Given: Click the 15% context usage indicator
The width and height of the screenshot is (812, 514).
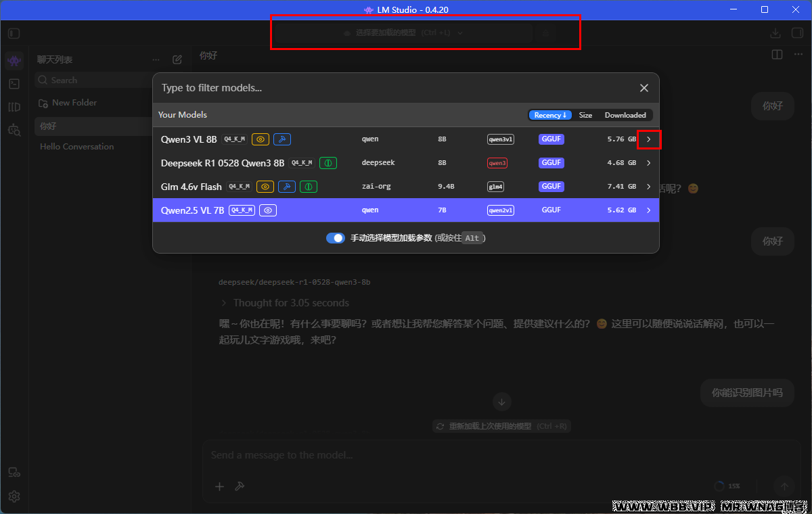Looking at the screenshot, I should click(x=727, y=486).
